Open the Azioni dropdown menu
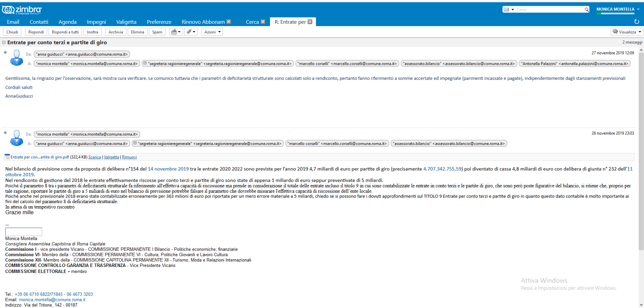 click(x=212, y=32)
